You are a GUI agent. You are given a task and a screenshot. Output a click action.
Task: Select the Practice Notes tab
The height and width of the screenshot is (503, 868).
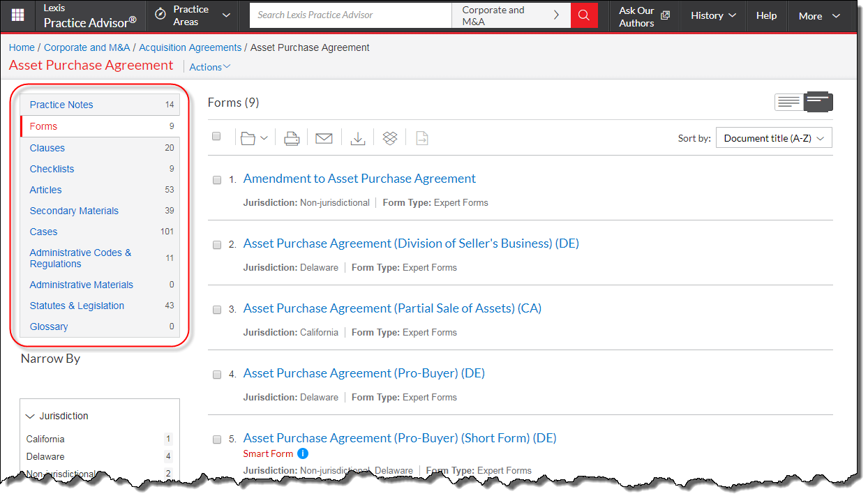[x=100, y=105]
